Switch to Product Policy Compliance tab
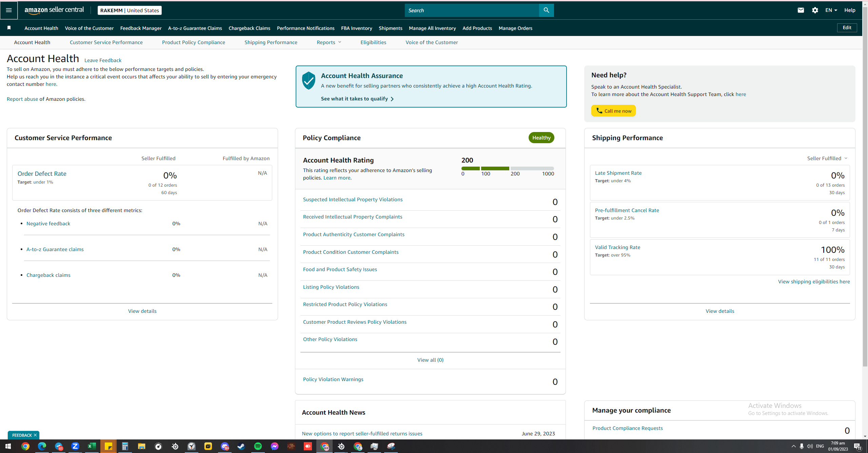Image resolution: width=868 pixels, height=453 pixels. 194,42
